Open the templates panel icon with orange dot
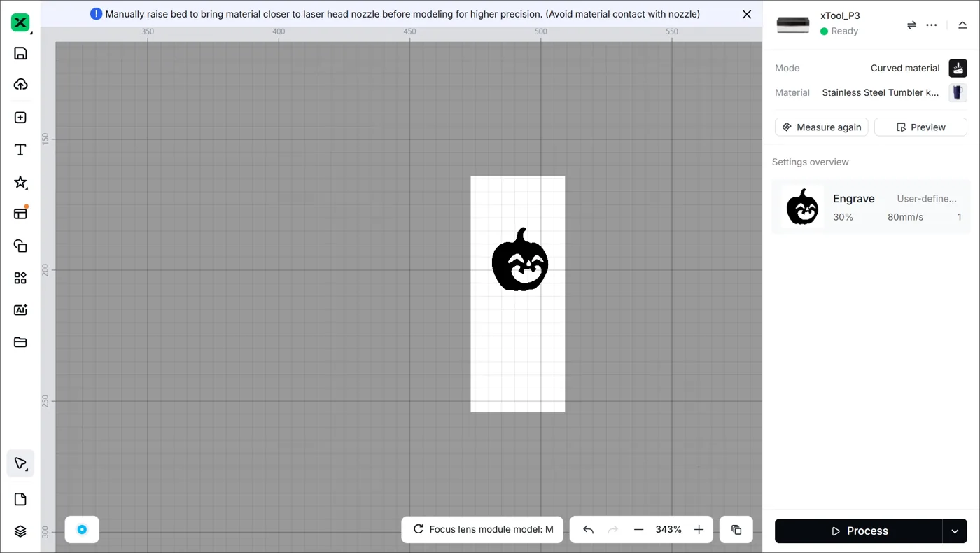Viewport: 980px width, 553px height. coord(20,213)
